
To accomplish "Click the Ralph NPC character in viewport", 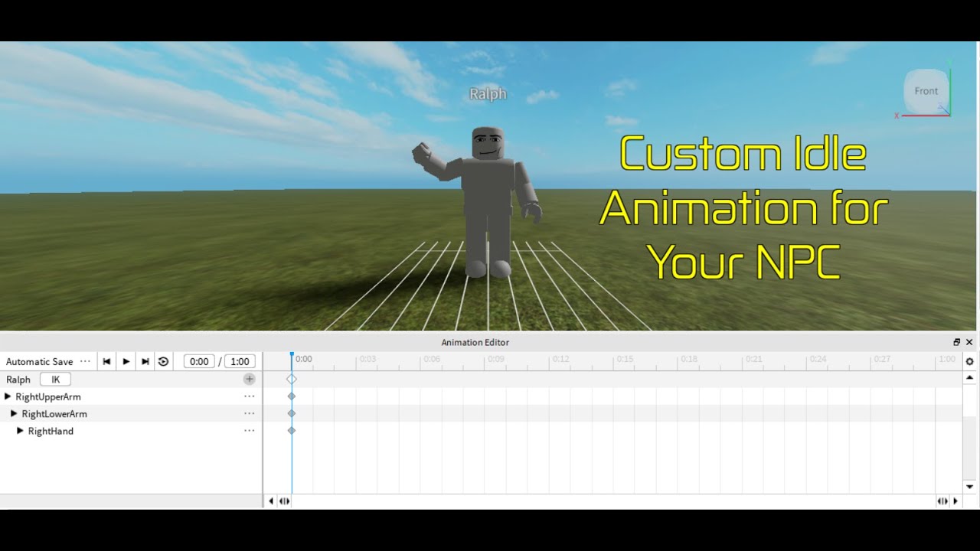I will click(x=487, y=203).
